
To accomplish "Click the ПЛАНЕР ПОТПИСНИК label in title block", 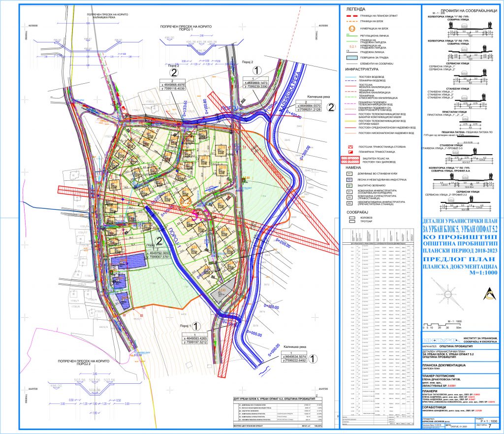I will pyautogui.click(x=439, y=375).
